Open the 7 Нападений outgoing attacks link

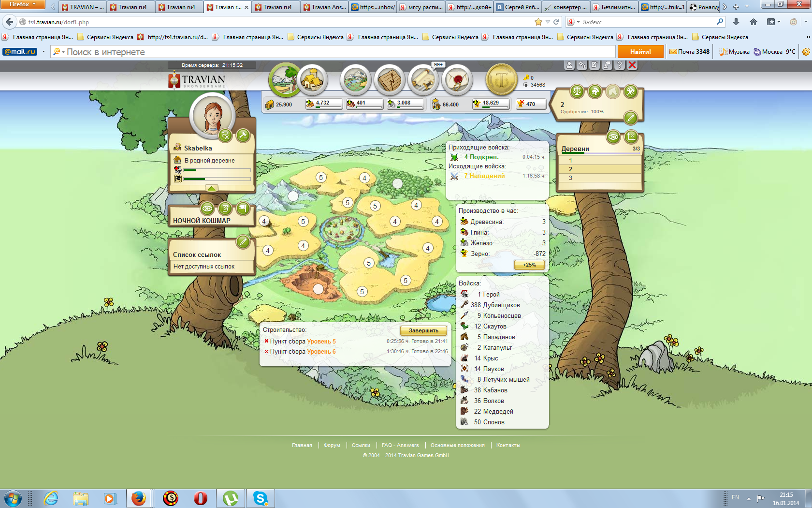coord(484,176)
